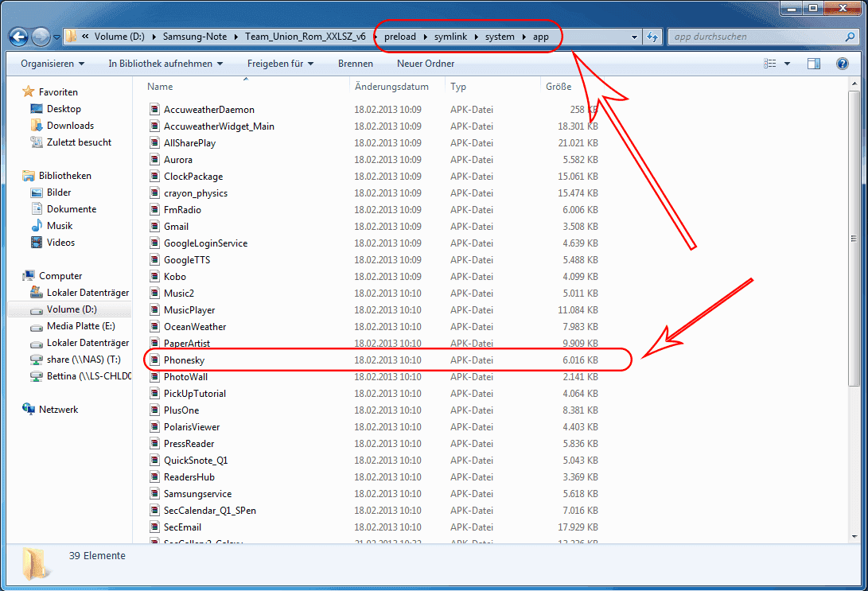Click the Brennen toolbar button

[x=356, y=64]
